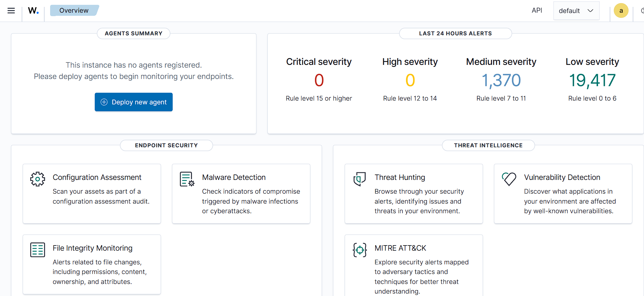The image size is (644, 296).
Task: Click the 'Rule level 7 to 11' text
Action: click(501, 99)
